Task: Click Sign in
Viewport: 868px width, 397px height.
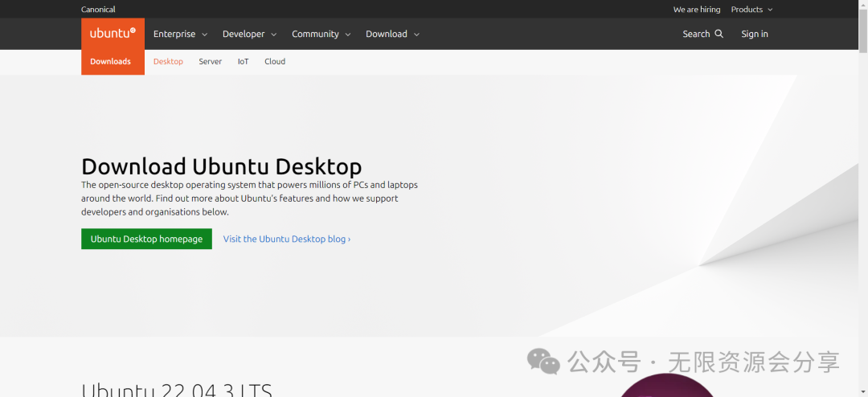Action: 755,34
